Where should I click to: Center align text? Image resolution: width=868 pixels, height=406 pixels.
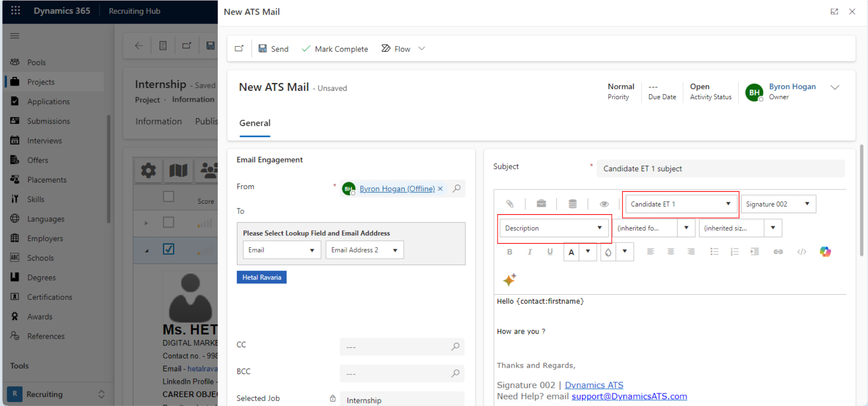671,252
